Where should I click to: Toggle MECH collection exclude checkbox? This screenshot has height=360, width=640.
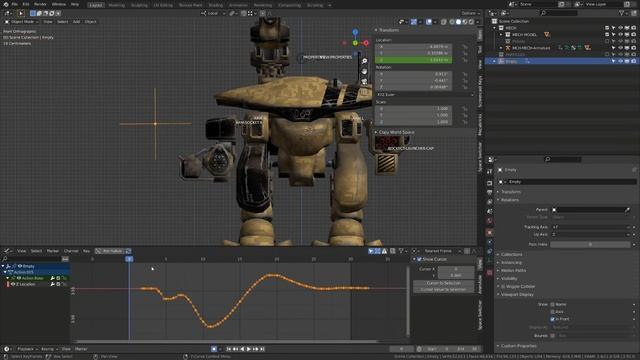607,28
